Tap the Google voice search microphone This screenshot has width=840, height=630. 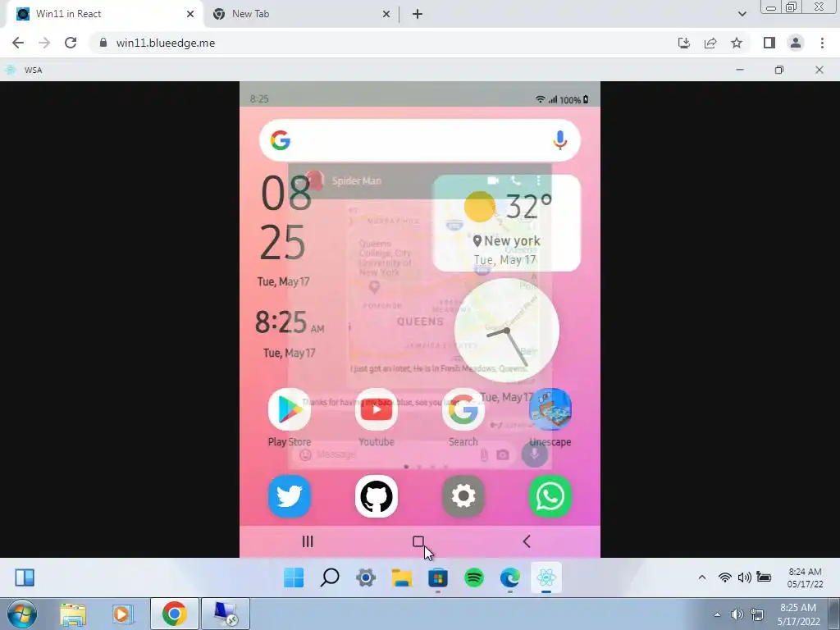tap(559, 140)
